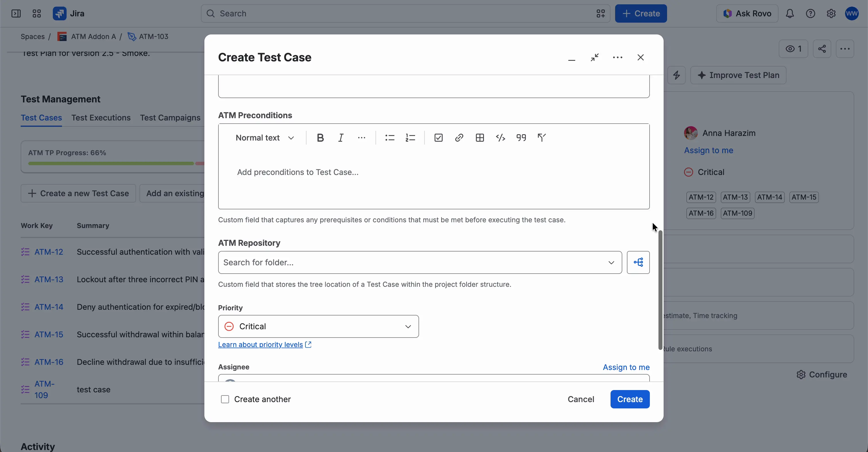Screen dimensions: 868x452
Task: Insert a link in preconditions
Action: [x=459, y=138]
